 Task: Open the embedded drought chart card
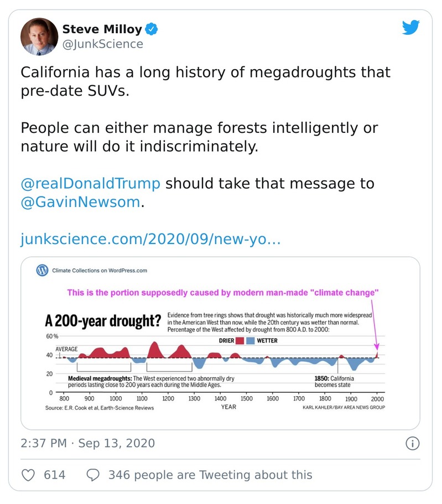221,343
